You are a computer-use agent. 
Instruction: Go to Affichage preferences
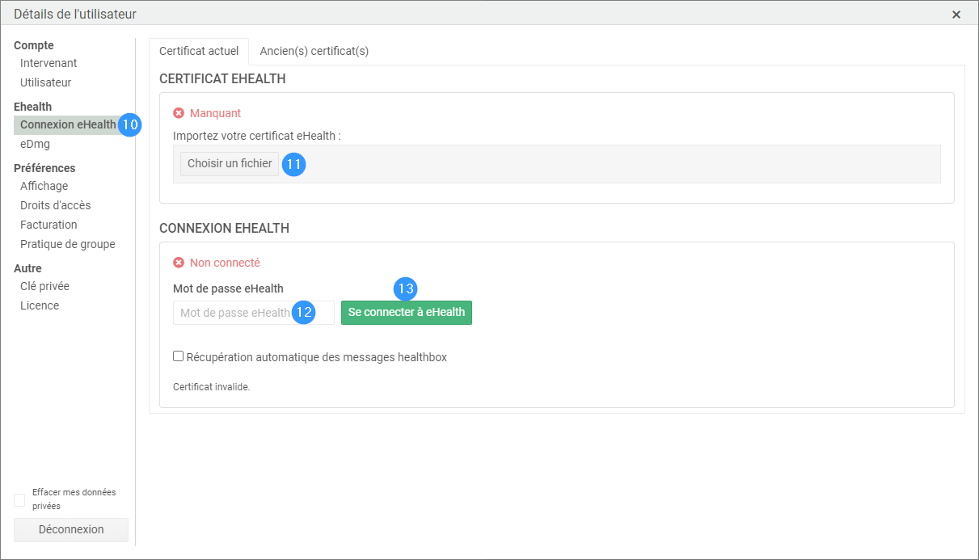click(x=44, y=186)
